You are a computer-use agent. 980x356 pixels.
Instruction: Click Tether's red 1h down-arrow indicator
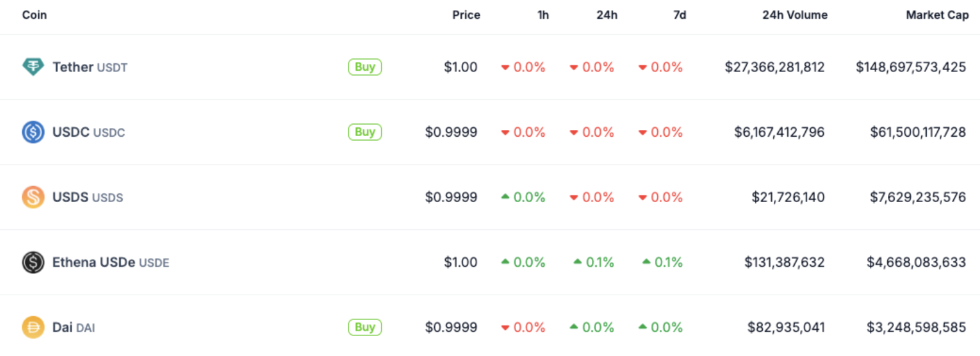[x=505, y=67]
